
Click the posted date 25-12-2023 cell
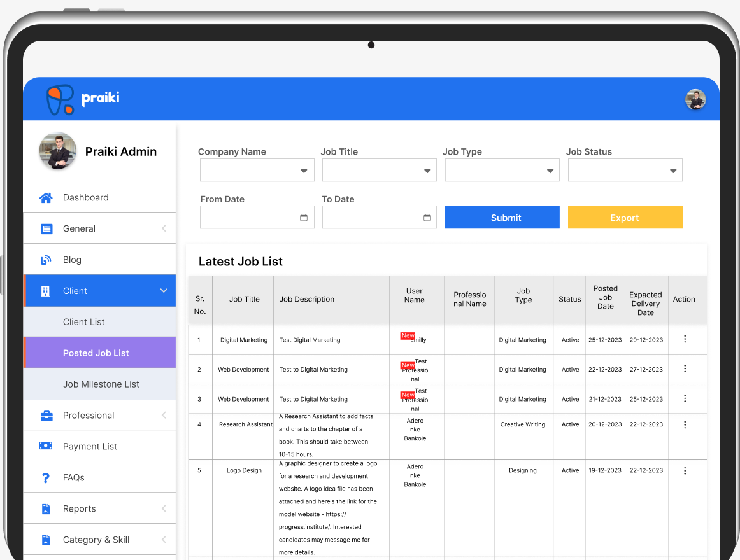605,340
